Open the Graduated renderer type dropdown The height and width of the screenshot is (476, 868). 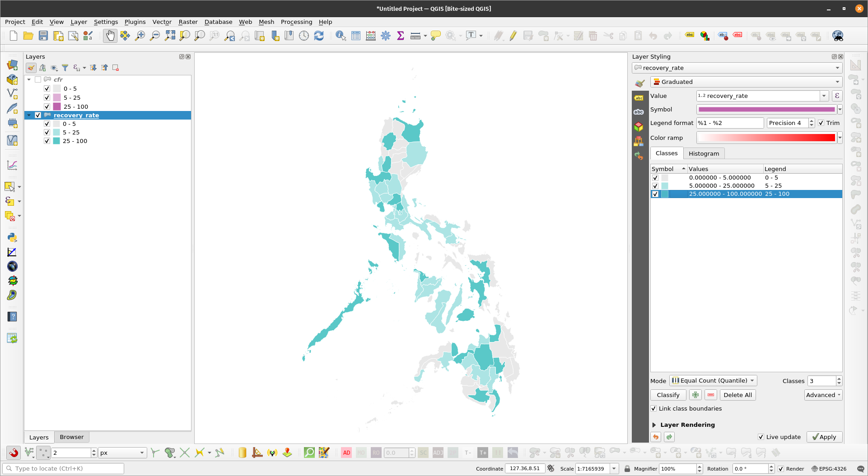click(746, 82)
